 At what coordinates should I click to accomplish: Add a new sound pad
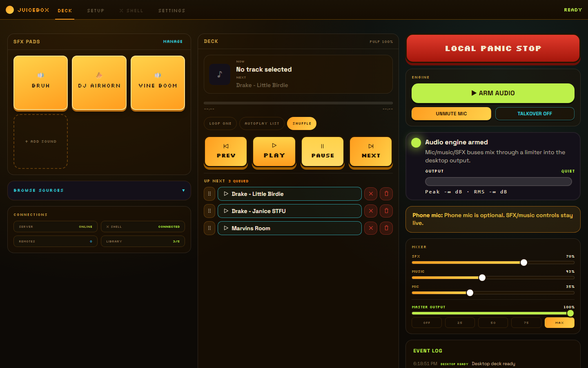(40, 141)
